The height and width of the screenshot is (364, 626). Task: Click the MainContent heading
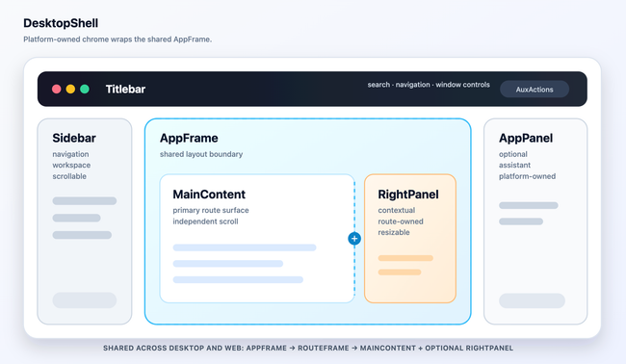(209, 195)
